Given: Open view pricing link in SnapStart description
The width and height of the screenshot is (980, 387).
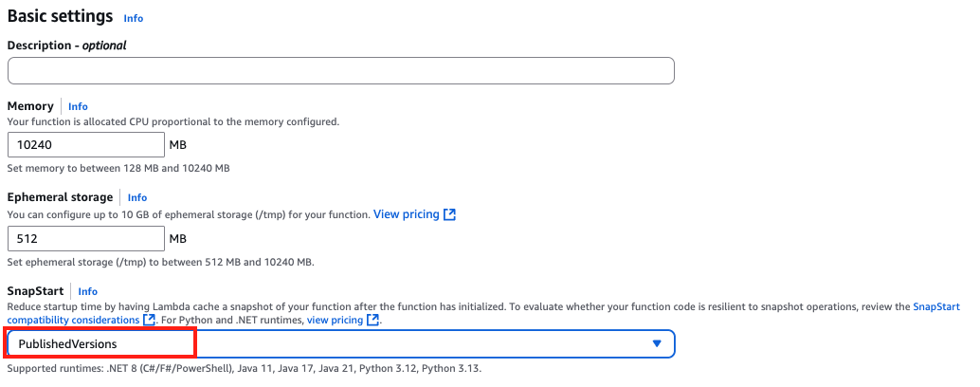Looking at the screenshot, I should 335,321.
